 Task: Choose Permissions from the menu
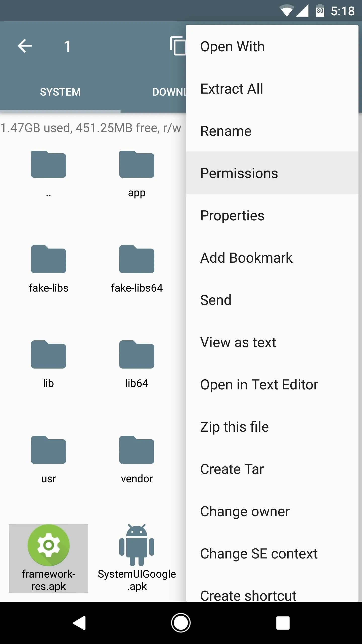(x=272, y=173)
